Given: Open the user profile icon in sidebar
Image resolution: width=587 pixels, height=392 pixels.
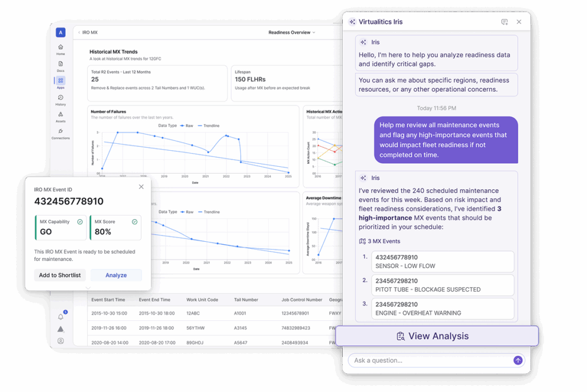Looking at the screenshot, I should 61,341.
